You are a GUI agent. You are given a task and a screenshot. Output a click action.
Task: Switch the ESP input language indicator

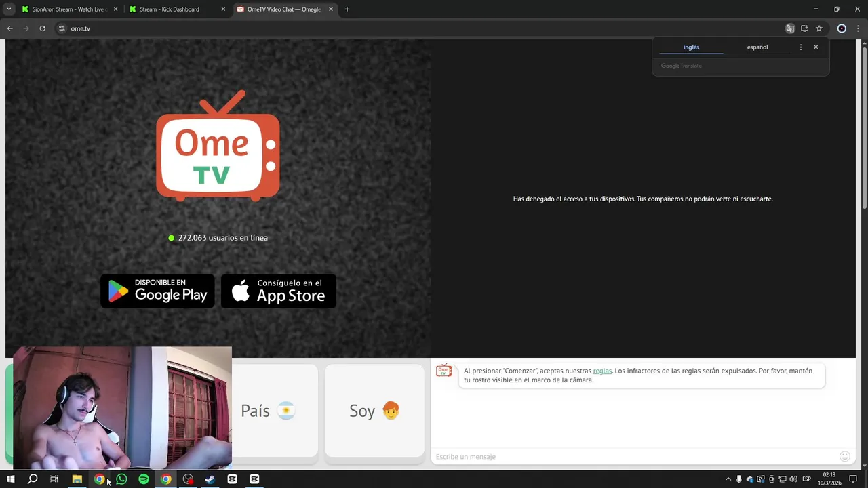(807, 479)
